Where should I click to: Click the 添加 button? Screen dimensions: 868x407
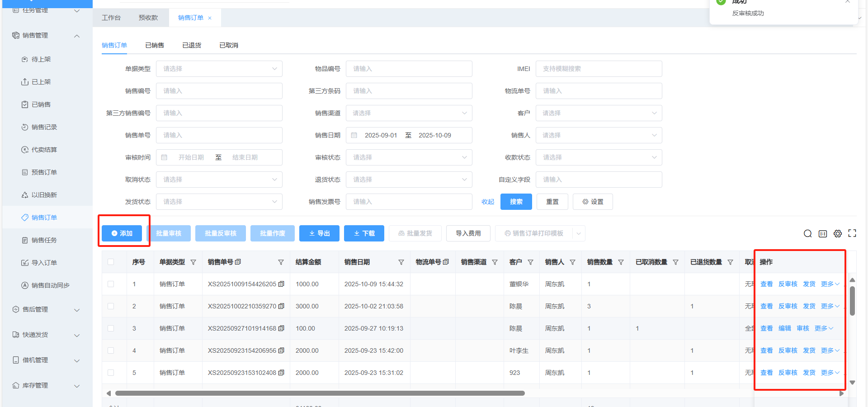point(122,233)
